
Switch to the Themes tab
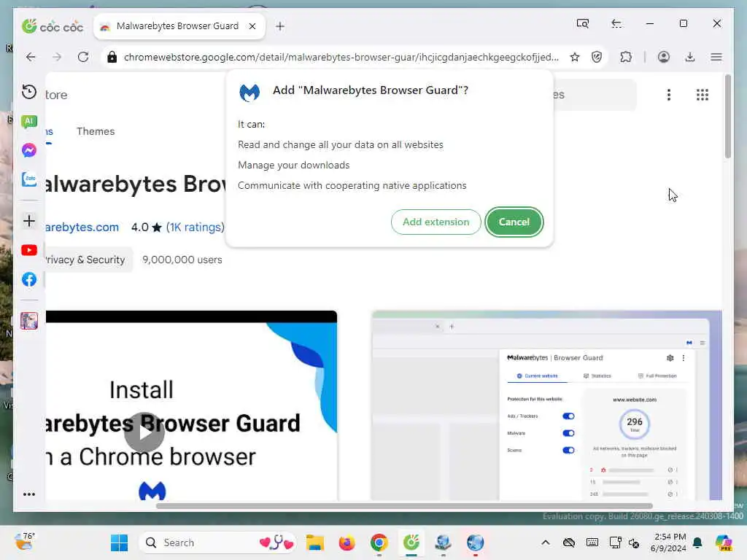coord(96,131)
